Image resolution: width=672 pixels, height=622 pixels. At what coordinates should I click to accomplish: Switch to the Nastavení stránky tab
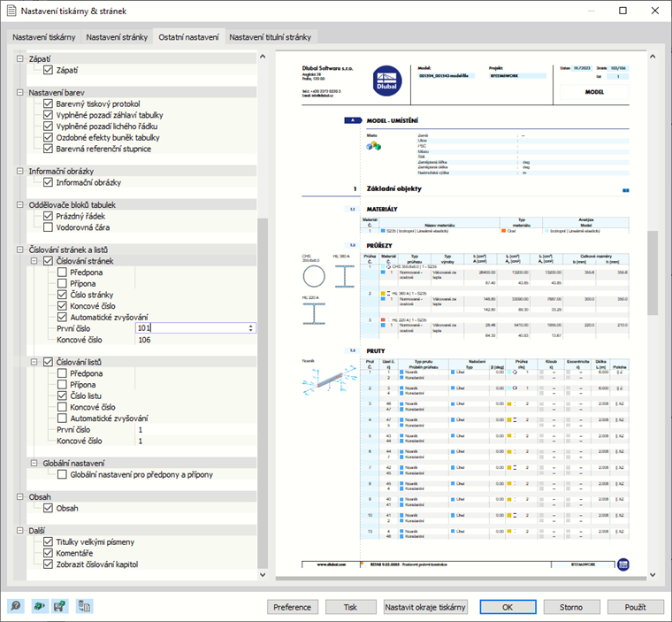coord(117,37)
